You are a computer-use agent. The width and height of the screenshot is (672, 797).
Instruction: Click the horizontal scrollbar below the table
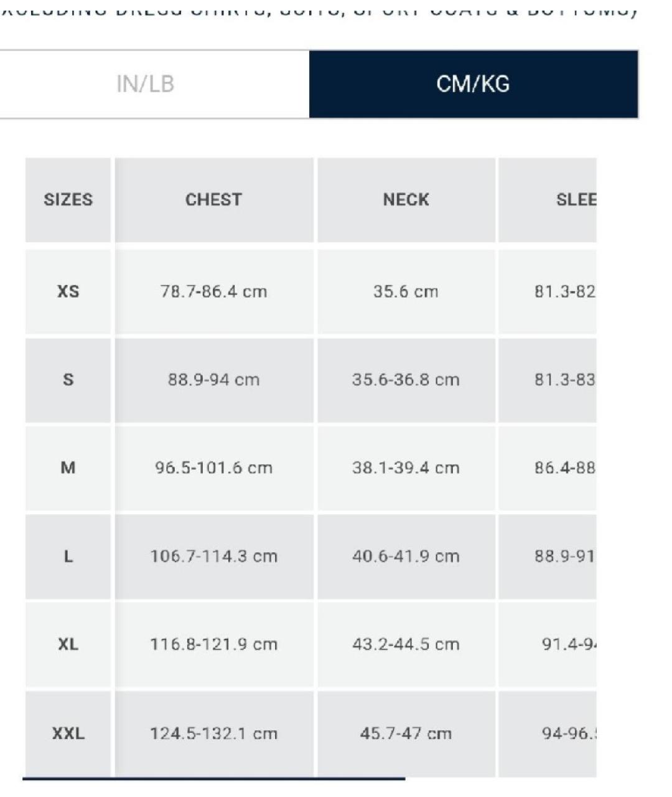(213, 778)
